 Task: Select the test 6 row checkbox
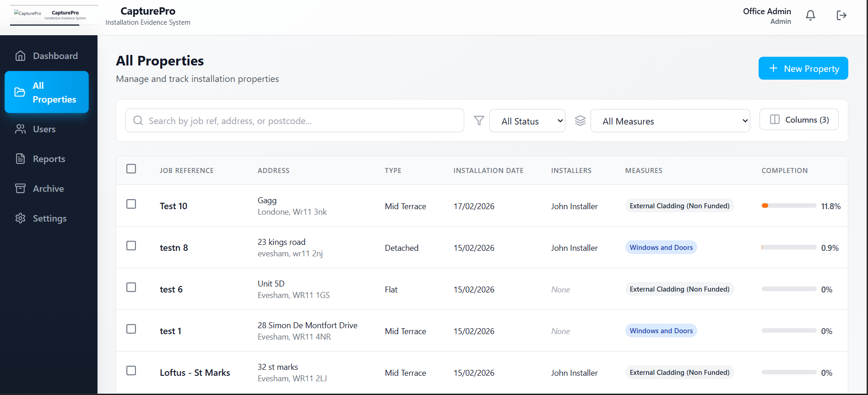pyautogui.click(x=131, y=287)
